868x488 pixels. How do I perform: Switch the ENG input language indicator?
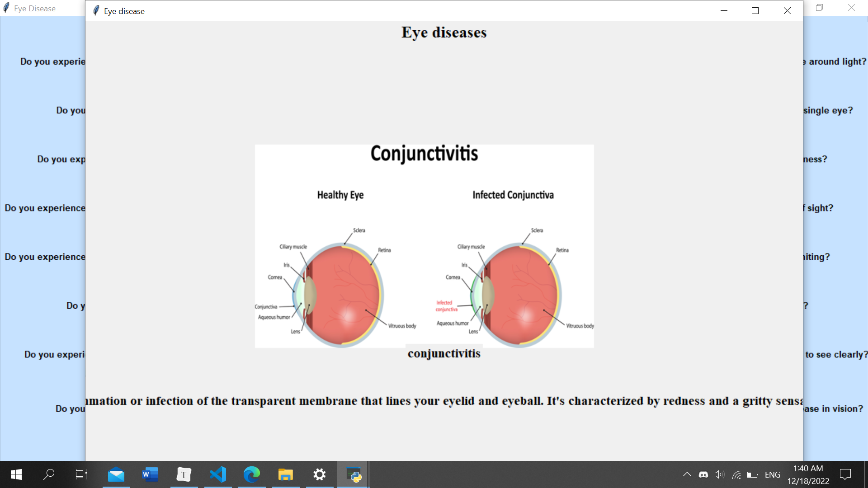tap(772, 474)
